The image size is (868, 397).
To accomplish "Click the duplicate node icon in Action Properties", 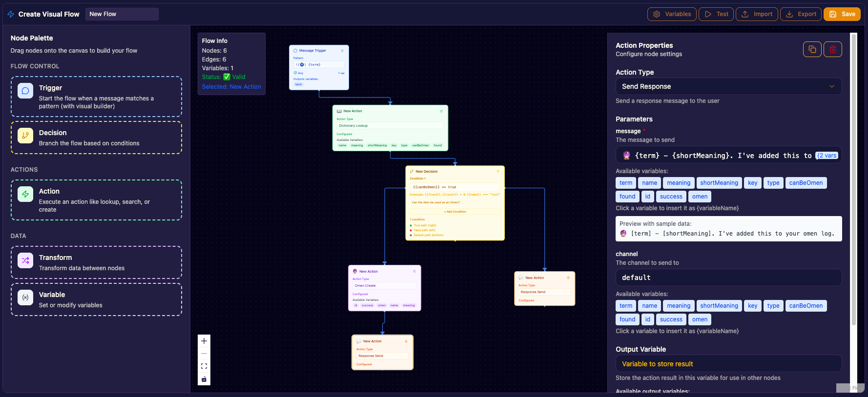I will (x=812, y=49).
